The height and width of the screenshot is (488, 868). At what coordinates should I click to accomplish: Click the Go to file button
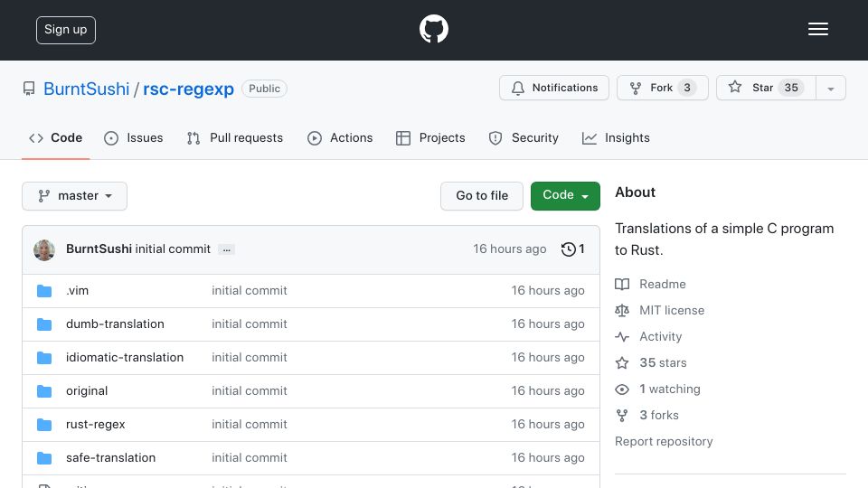click(x=482, y=196)
